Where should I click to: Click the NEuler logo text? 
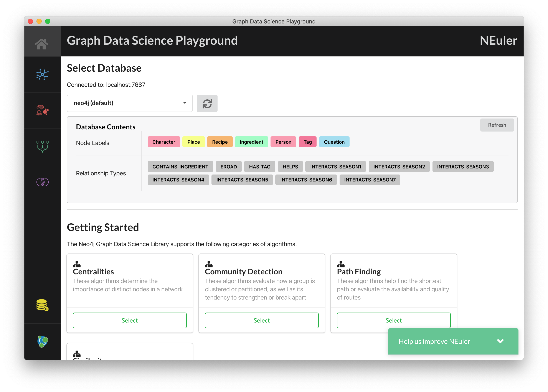click(498, 41)
